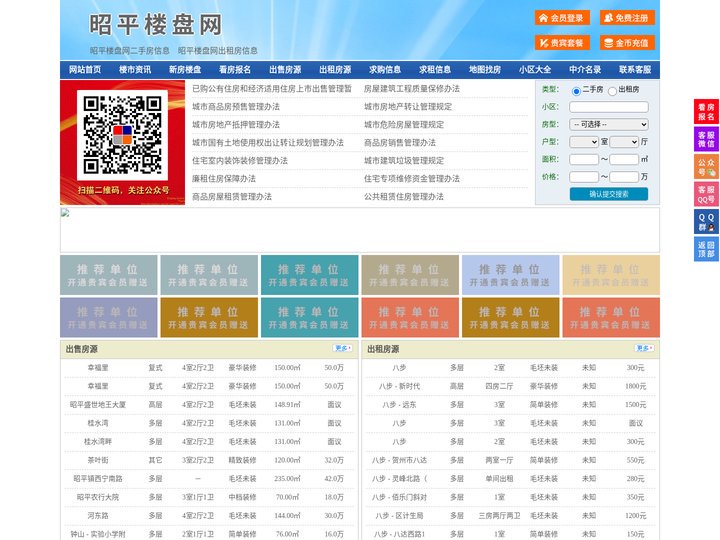Open the 城市房地产抵押管理办法 link
The height and width of the screenshot is (540, 720).
click(236, 125)
